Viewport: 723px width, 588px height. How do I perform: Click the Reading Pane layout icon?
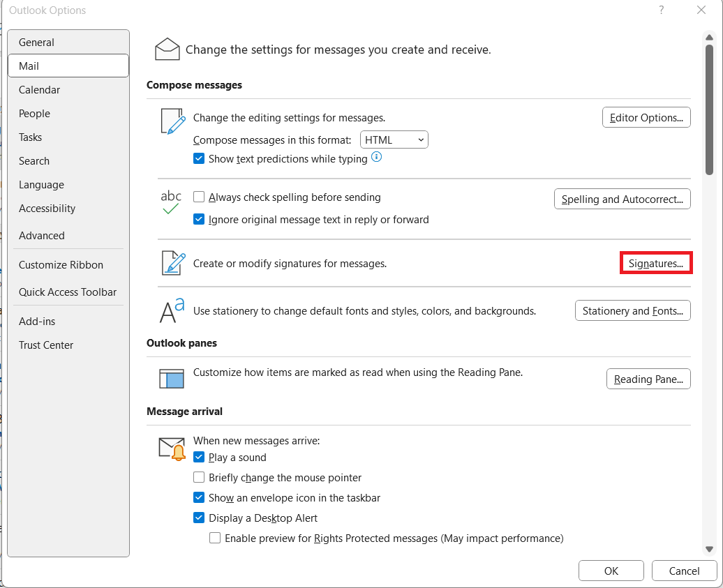coord(172,378)
